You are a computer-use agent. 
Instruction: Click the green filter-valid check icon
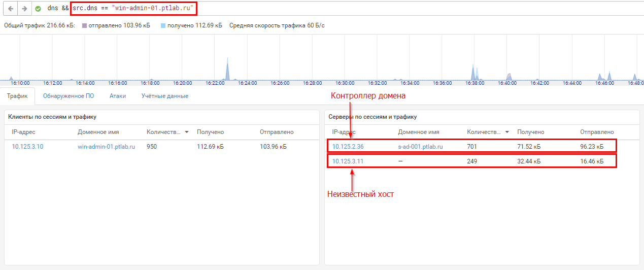[38, 9]
